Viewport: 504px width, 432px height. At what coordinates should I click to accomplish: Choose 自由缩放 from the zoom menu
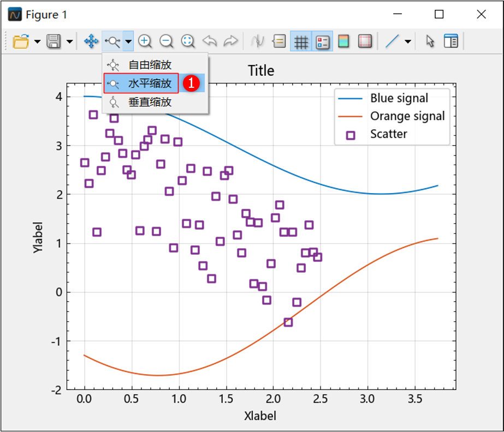tap(150, 65)
